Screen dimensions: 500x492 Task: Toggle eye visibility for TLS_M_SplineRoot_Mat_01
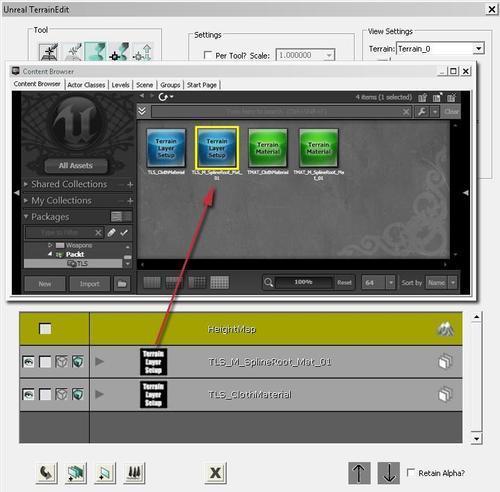tap(28, 362)
